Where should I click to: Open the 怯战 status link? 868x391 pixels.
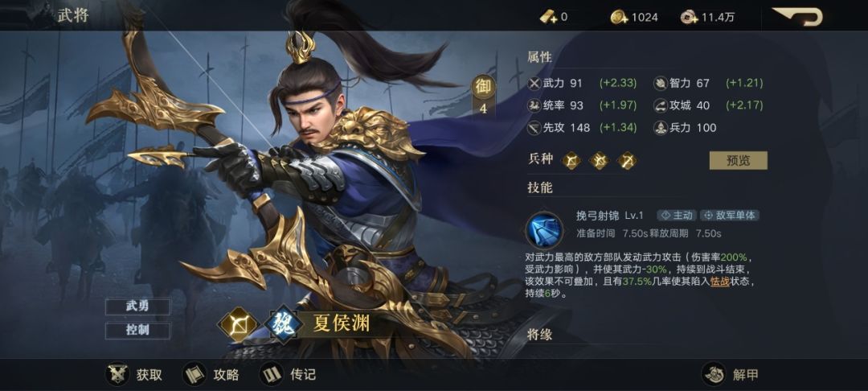click(719, 282)
